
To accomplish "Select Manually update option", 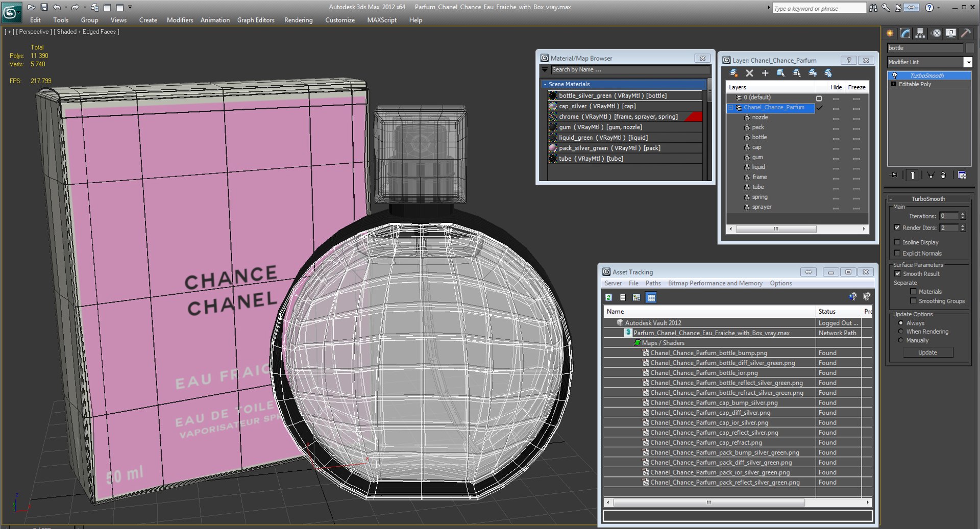I will pyautogui.click(x=901, y=340).
